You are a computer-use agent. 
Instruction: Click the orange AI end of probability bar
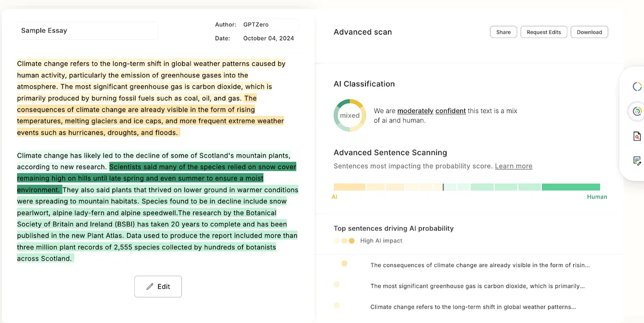pyautogui.click(x=349, y=187)
